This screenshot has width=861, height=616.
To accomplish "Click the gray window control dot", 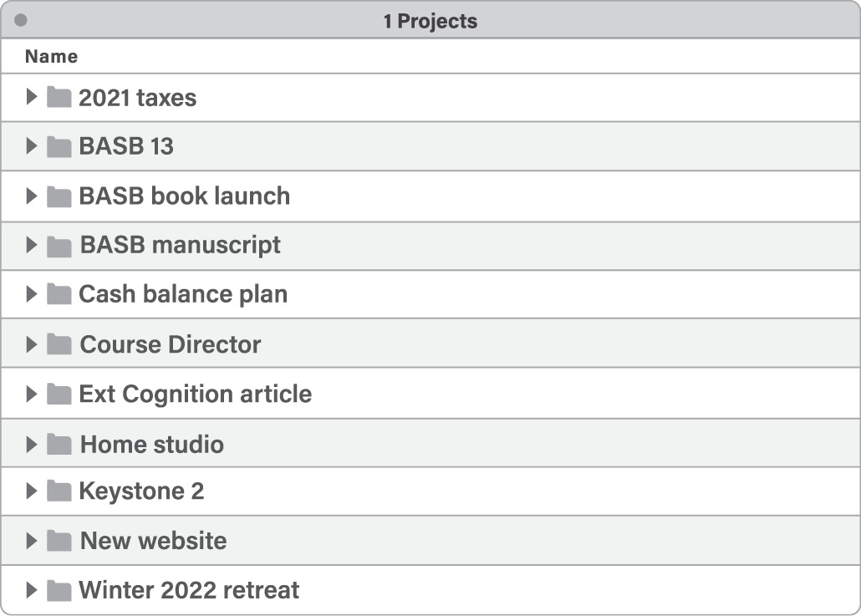I will (x=21, y=20).
